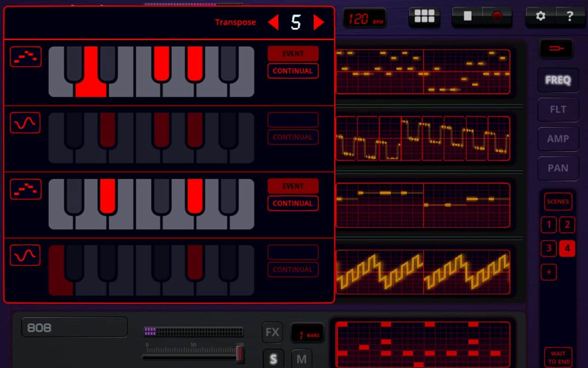Select the 808 instrument name field
Screen dimensions: 588x368
tap(74, 328)
